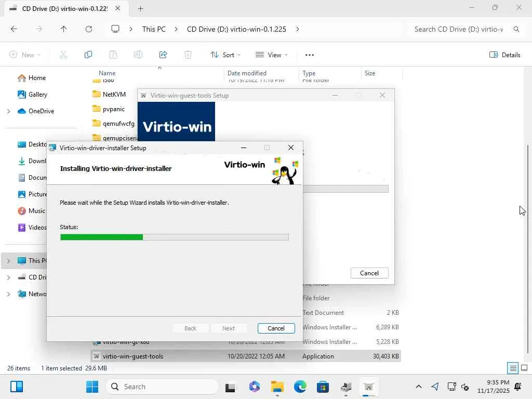Open Videos folder in the navigation pane
The image size is (532, 399).
[32, 228]
